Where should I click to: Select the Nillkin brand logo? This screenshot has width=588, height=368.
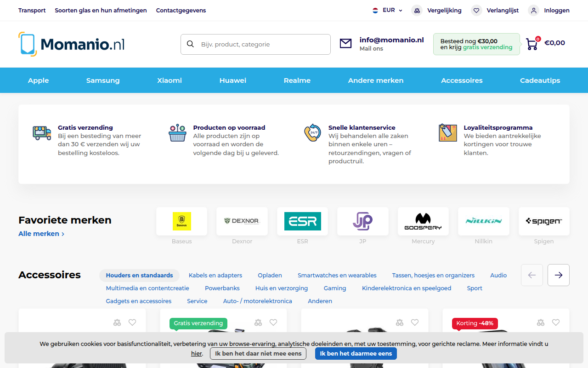[x=484, y=221]
